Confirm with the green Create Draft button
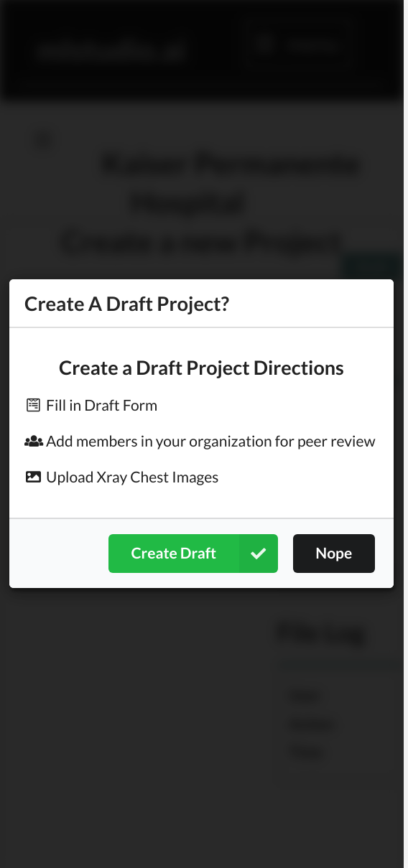This screenshot has height=868, width=408. (193, 554)
